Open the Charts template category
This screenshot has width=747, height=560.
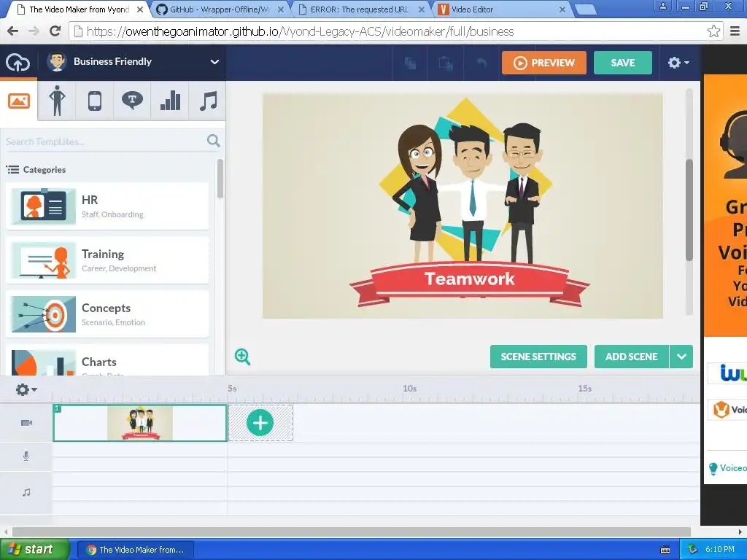click(x=107, y=360)
